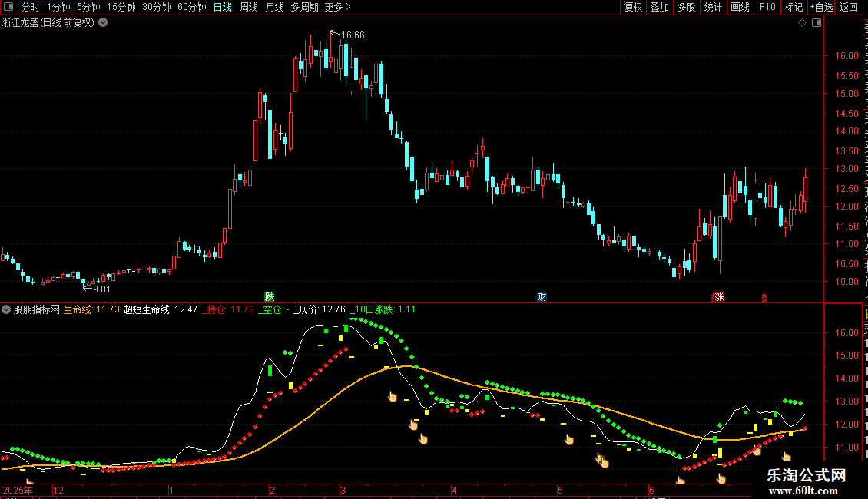Click the red S marker below the chart
The height and width of the screenshot is (499, 868).
coord(764,298)
